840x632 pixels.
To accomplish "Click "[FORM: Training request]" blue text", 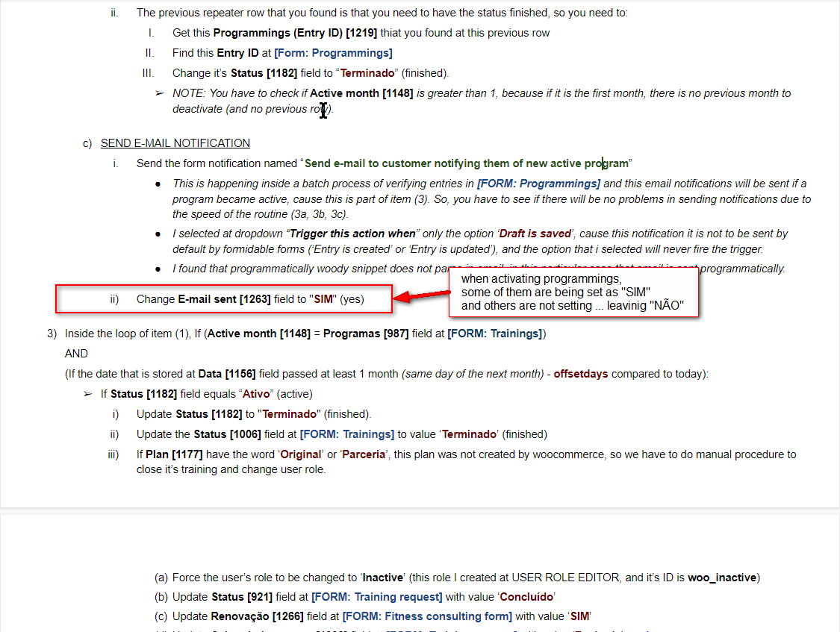I will (x=376, y=597).
